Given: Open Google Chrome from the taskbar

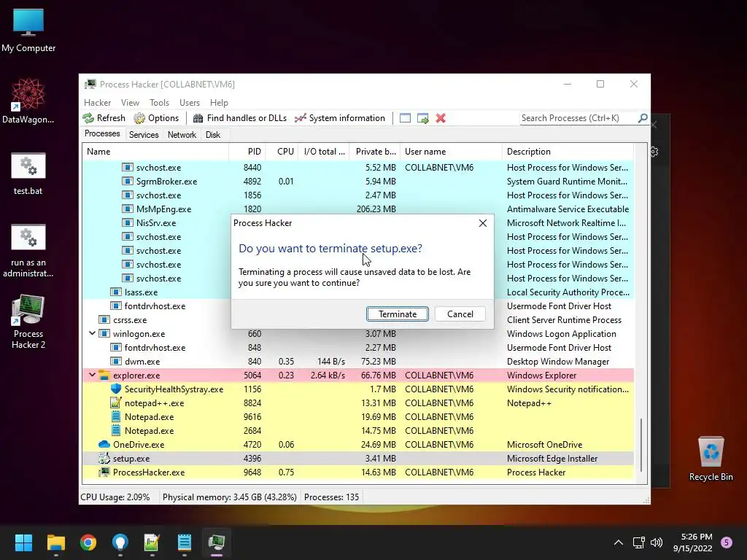Looking at the screenshot, I should (88, 542).
